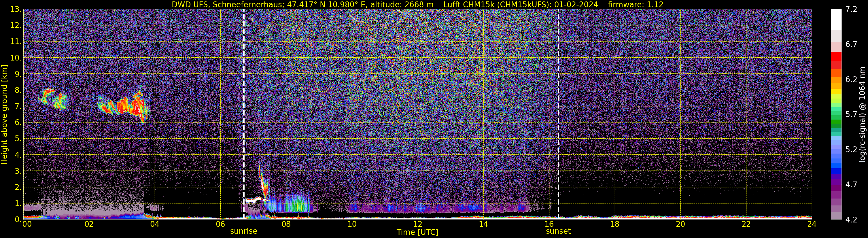The image size is (868, 238).
Task: Select the "5.7" colorbar scale value
Action: 851,114
